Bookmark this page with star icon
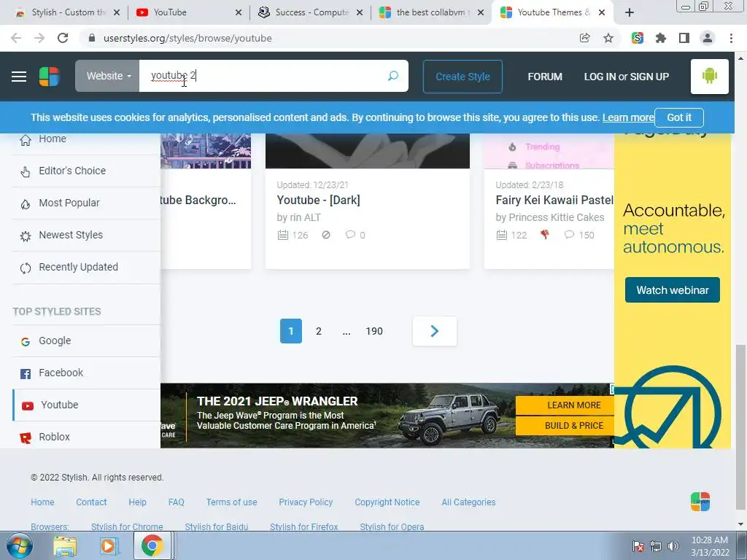 pyautogui.click(x=608, y=38)
